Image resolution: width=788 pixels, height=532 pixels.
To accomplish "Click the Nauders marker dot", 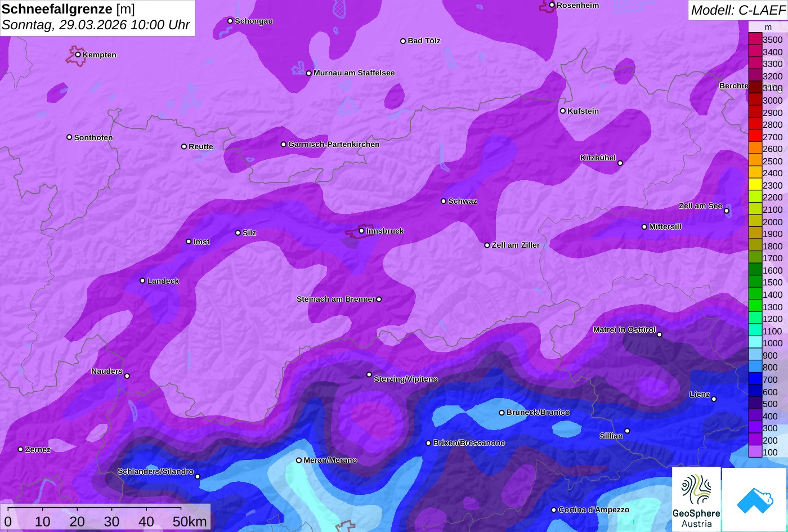I will [127, 376].
